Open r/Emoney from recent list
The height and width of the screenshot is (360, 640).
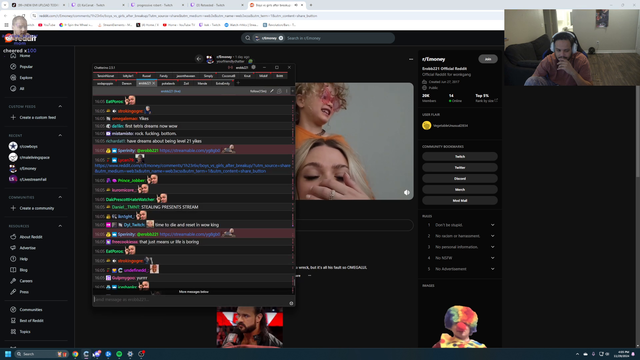coord(28,169)
